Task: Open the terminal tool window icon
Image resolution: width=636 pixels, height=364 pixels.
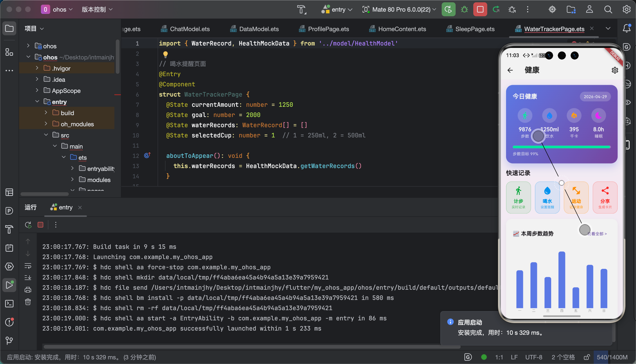Action: pyautogui.click(x=9, y=303)
